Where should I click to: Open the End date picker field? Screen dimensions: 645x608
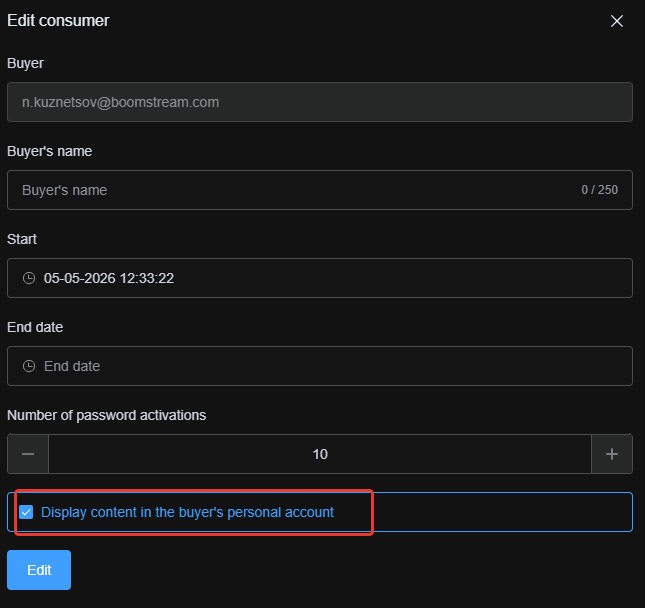[x=320, y=366]
